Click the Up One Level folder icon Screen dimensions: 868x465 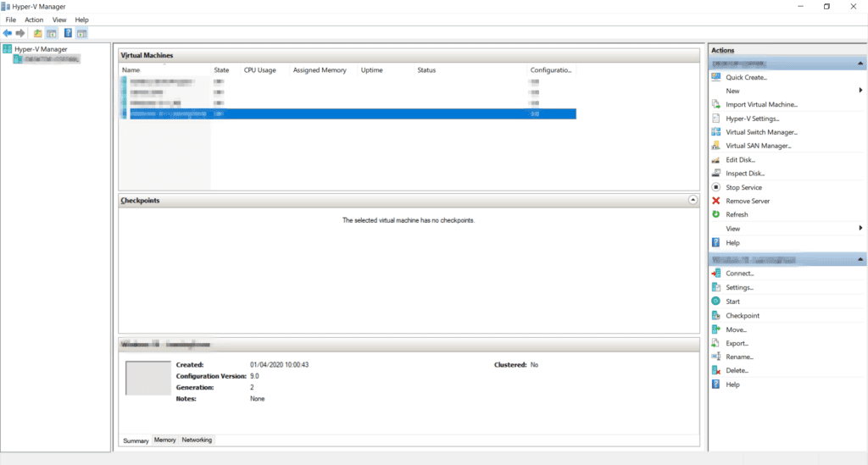click(x=37, y=33)
